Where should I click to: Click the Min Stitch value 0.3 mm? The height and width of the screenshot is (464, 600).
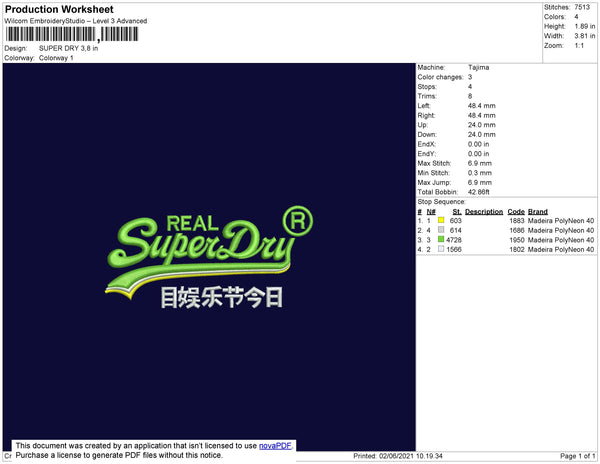click(x=480, y=173)
